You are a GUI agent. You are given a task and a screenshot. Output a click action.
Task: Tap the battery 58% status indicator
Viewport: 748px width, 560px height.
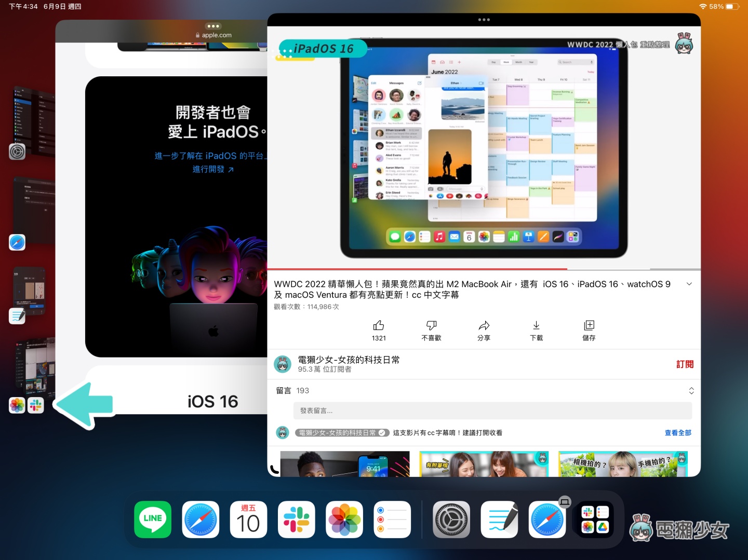coord(724,6)
